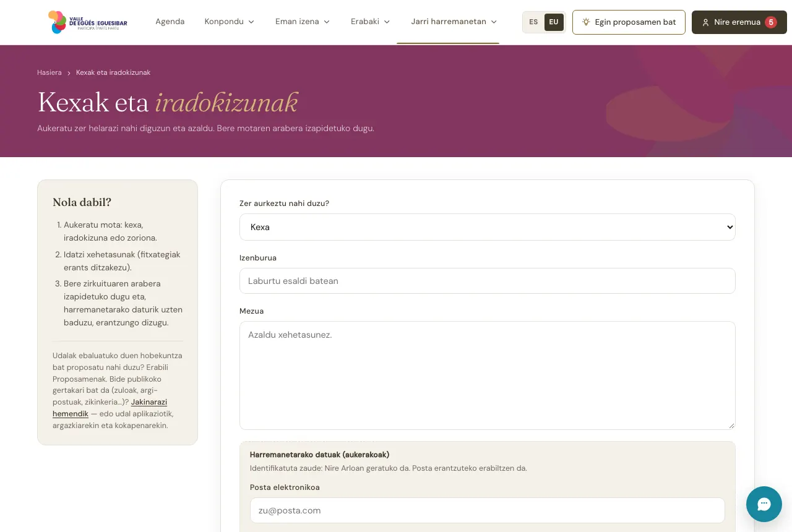792x532 pixels.
Task: Open Nire eremua user area
Action: [739, 22]
